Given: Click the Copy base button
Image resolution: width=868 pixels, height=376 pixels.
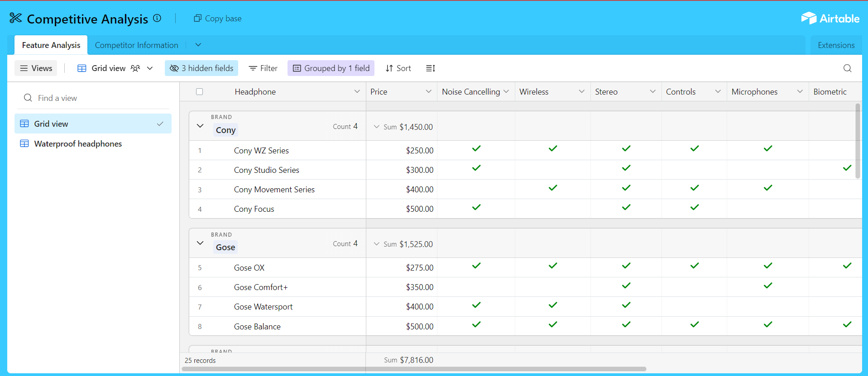Looking at the screenshot, I should [x=217, y=19].
